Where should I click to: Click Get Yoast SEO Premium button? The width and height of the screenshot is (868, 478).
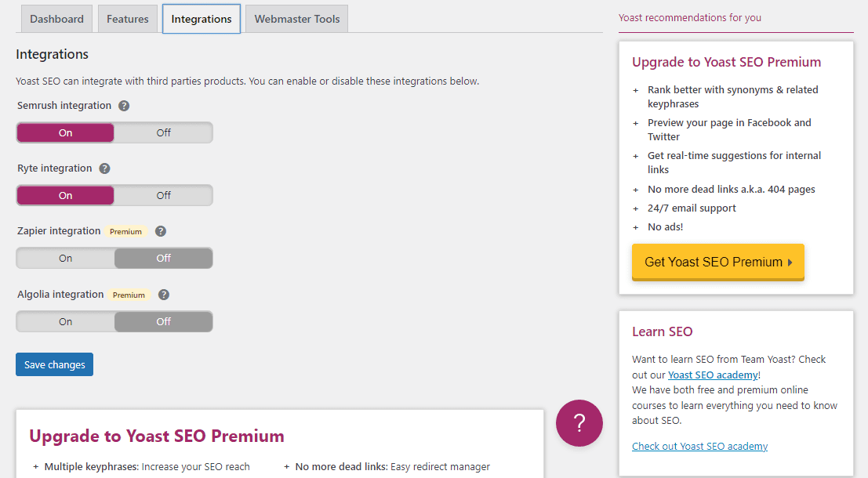[x=718, y=263]
